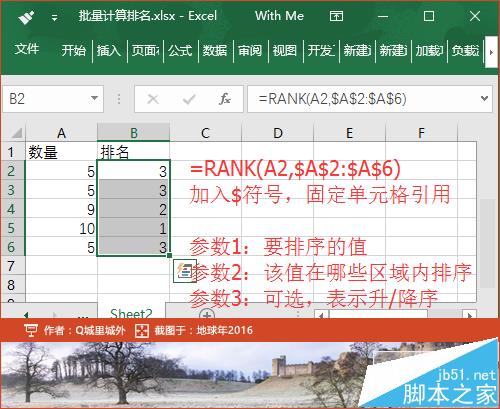Viewport: 500px width, 409px height.
Task: Add a new sheet with plus icon
Action: click(207, 314)
